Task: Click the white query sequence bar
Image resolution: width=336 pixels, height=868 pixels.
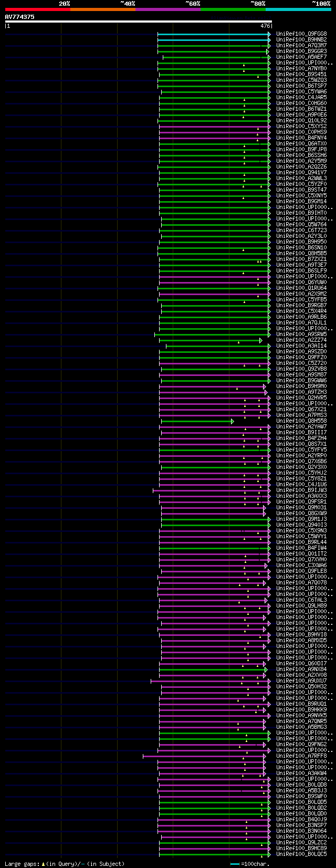Action: [x=138, y=22]
